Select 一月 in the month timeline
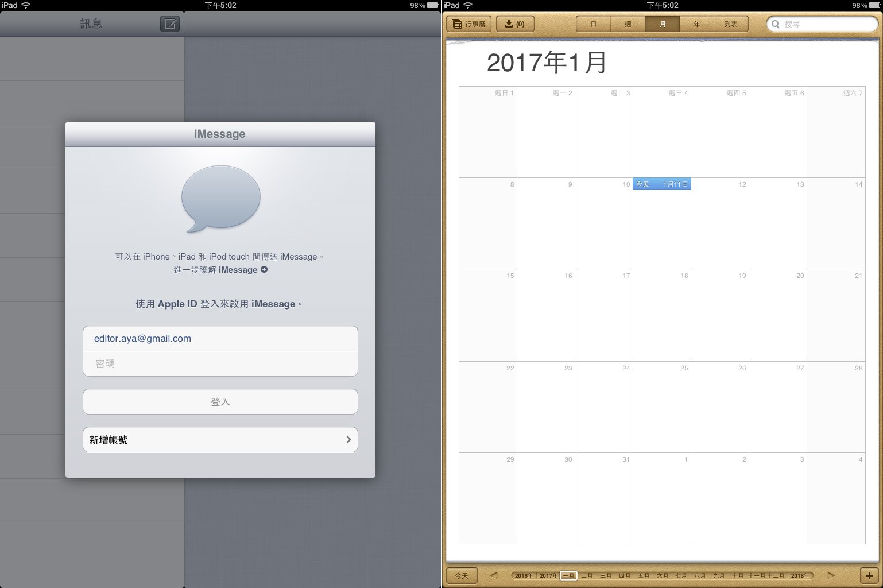Viewport: 883px width, 588px height. pos(568,575)
